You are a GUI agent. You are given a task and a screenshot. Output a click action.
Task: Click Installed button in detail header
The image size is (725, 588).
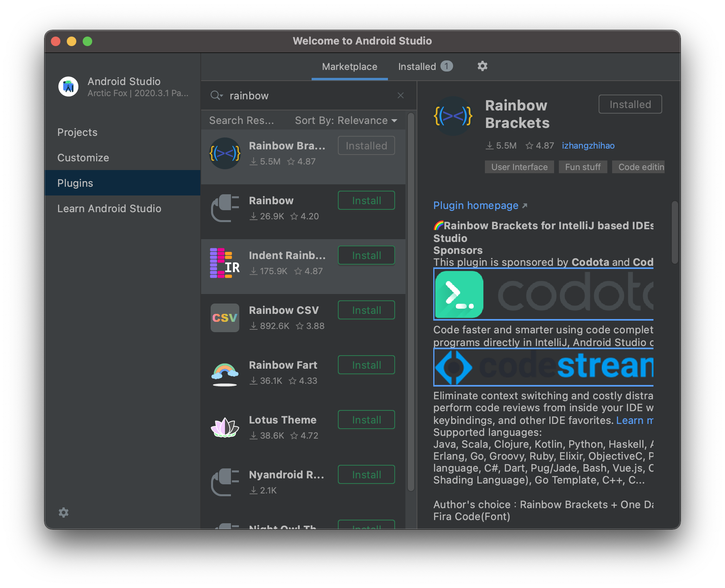coord(630,104)
